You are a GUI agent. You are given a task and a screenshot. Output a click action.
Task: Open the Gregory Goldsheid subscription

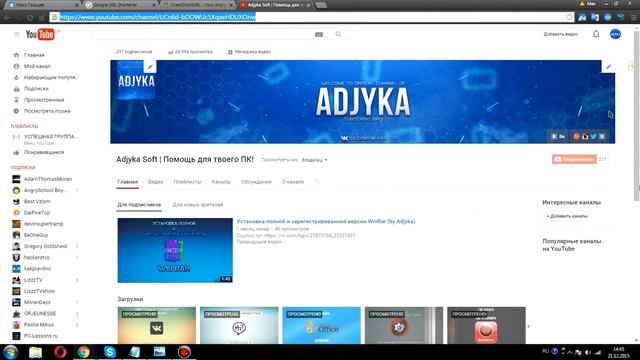click(x=45, y=246)
